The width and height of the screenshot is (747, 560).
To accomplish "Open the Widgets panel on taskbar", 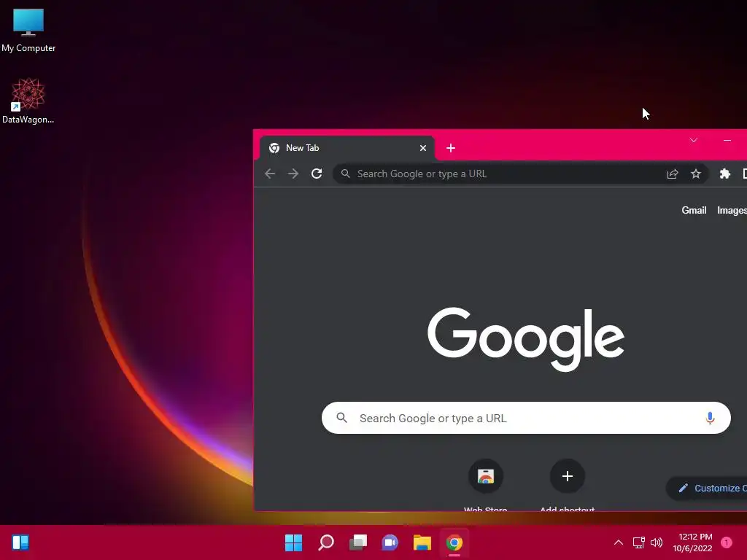I will (20, 542).
